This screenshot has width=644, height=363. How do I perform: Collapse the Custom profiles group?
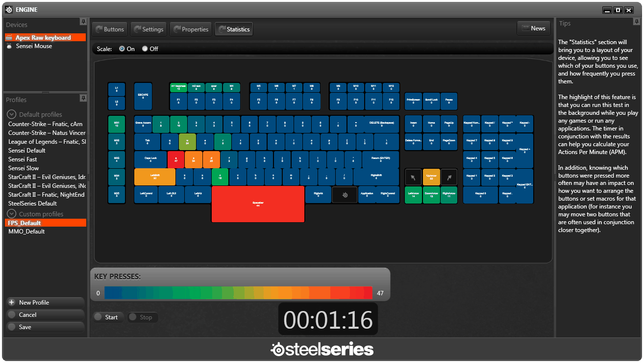pos(11,214)
